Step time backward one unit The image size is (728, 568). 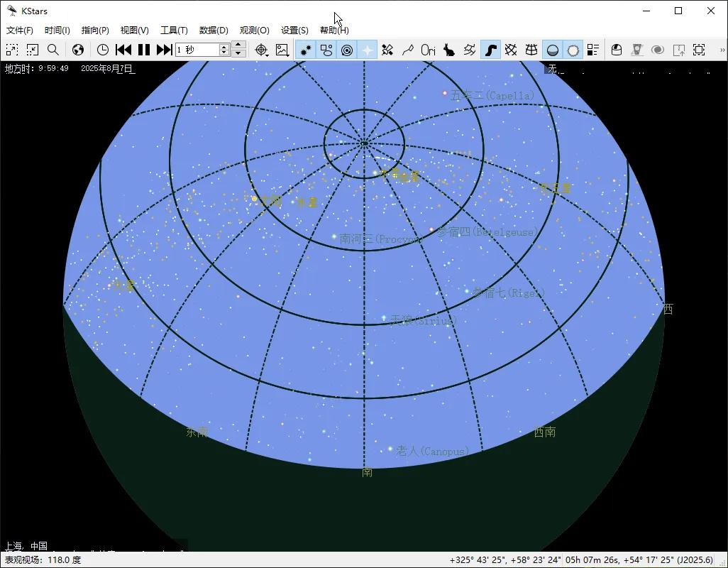(x=123, y=50)
